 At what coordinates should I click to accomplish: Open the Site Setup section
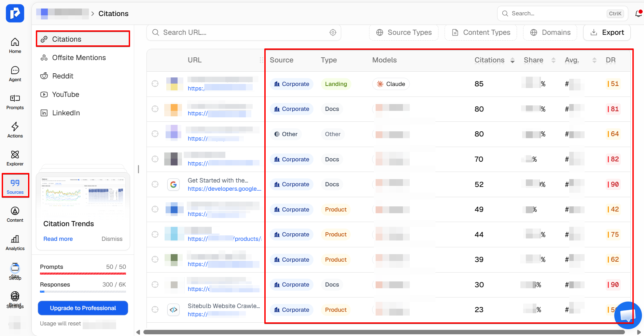click(x=15, y=272)
